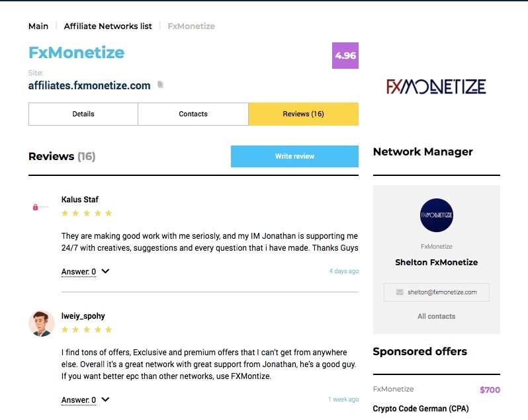Select the Reviews (16) tab
Screen dimensions: 528x420
pyautogui.click(x=304, y=114)
